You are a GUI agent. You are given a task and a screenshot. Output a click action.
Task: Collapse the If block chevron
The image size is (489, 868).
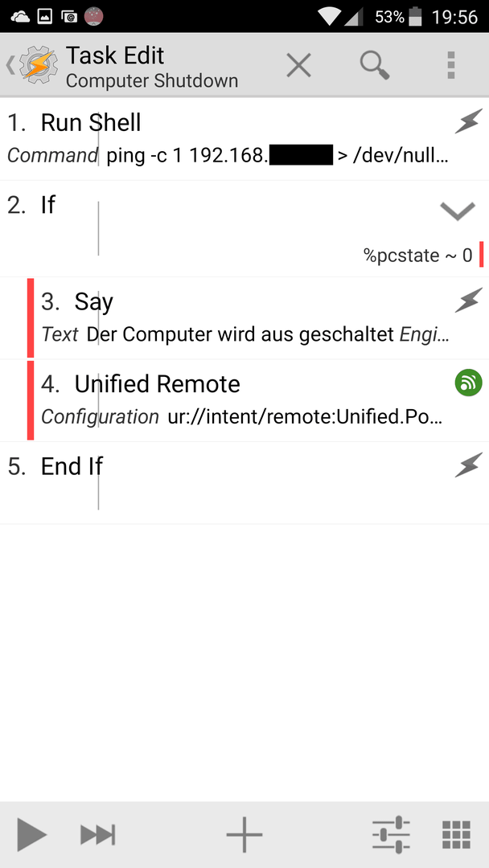click(x=458, y=211)
